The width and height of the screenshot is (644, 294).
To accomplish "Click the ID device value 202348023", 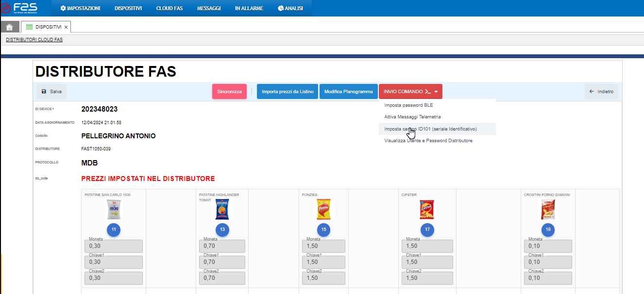I will tap(100, 109).
